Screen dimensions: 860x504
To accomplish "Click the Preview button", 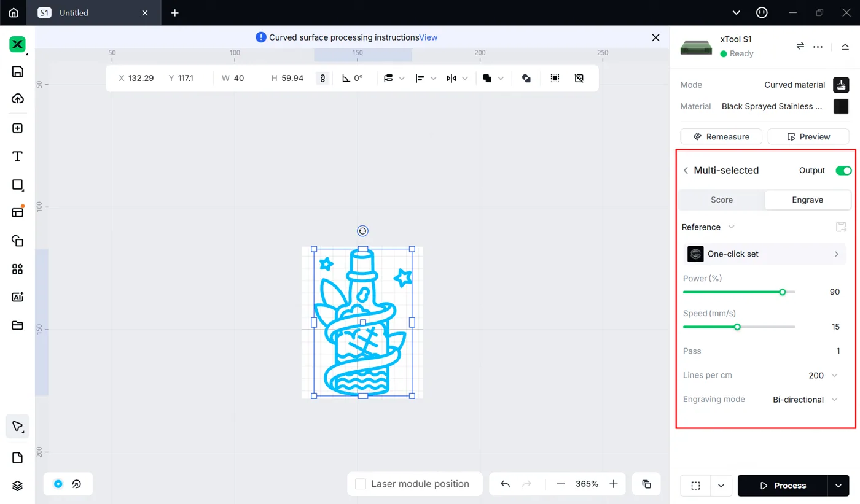I will (x=808, y=136).
